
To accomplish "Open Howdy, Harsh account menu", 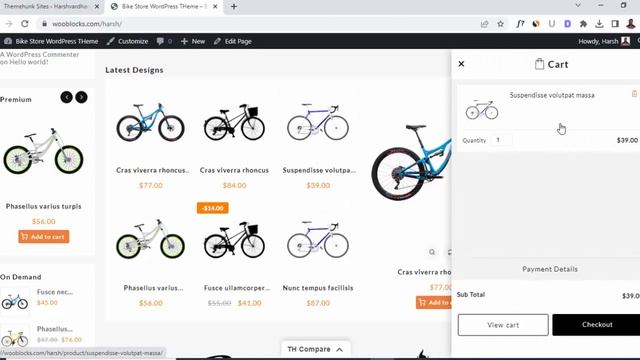I will coord(604,41).
